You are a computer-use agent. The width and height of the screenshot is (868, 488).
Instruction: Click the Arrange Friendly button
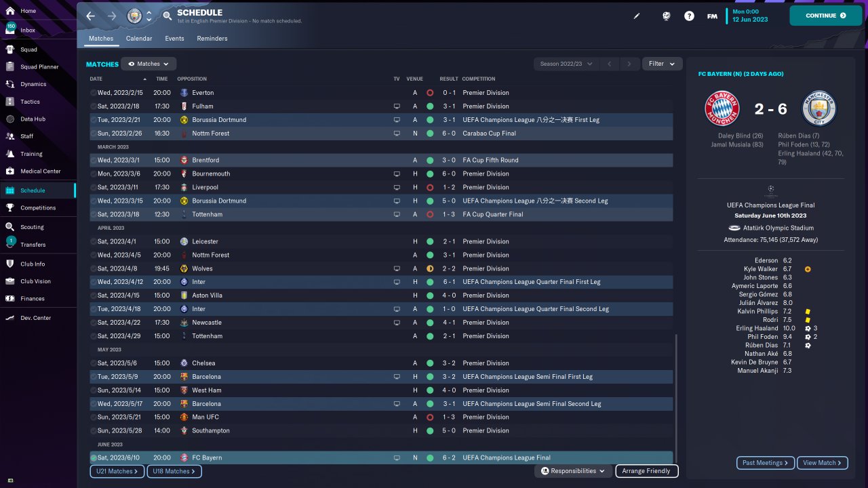pyautogui.click(x=646, y=471)
